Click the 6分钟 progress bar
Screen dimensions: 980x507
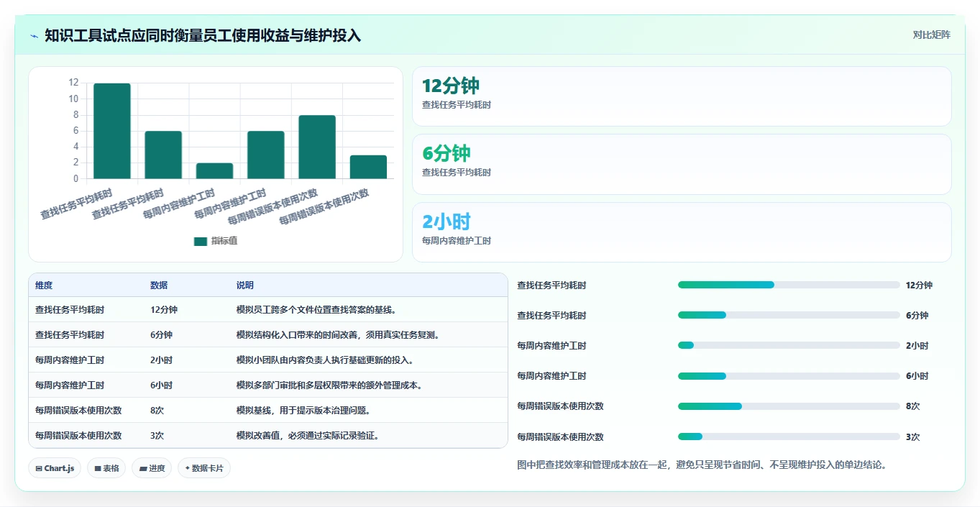789,315
